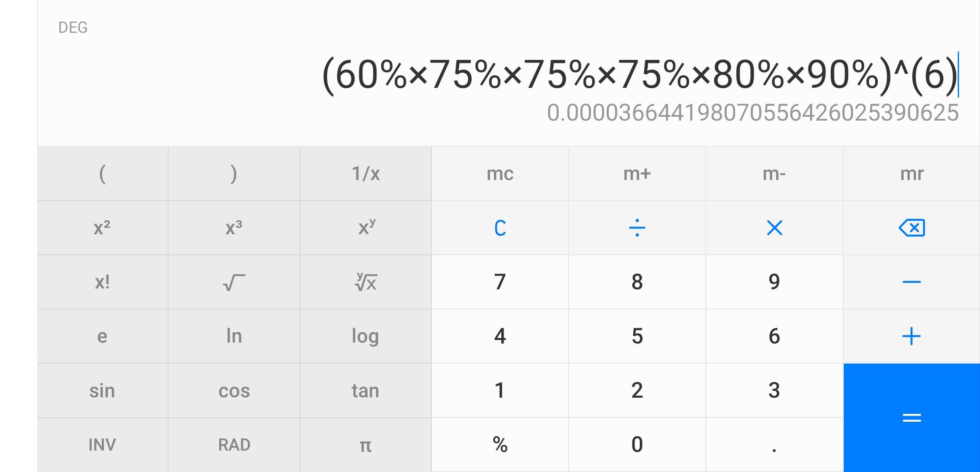Insert a square root symbol

coord(234,282)
